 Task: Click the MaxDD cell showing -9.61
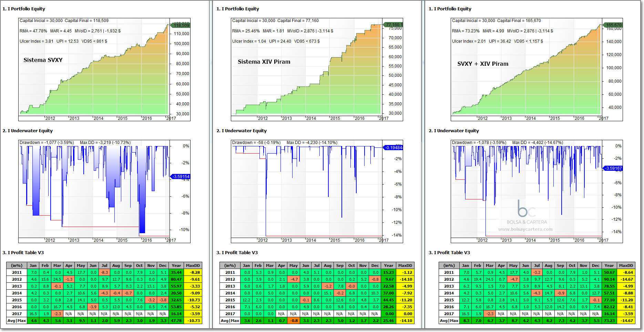[x=193, y=279]
